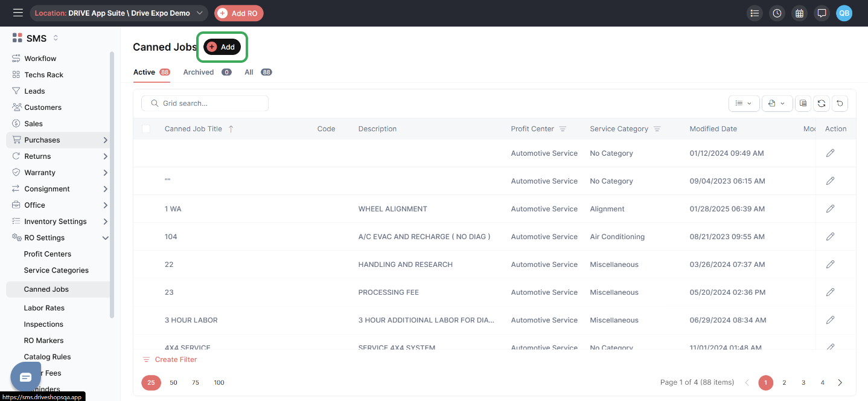Edit the canned job modified 01/12/2024
This screenshot has height=401, width=868.
tap(830, 153)
